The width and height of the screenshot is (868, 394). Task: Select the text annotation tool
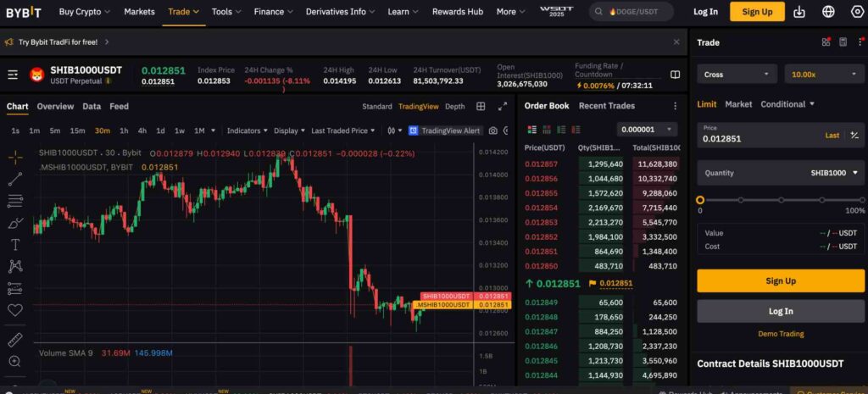click(x=15, y=245)
